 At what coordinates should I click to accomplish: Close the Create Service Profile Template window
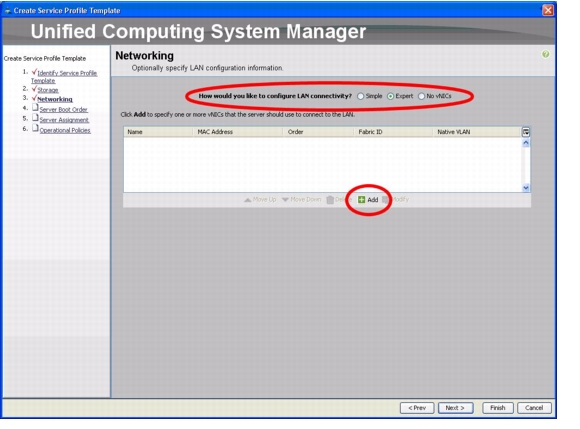548,10
